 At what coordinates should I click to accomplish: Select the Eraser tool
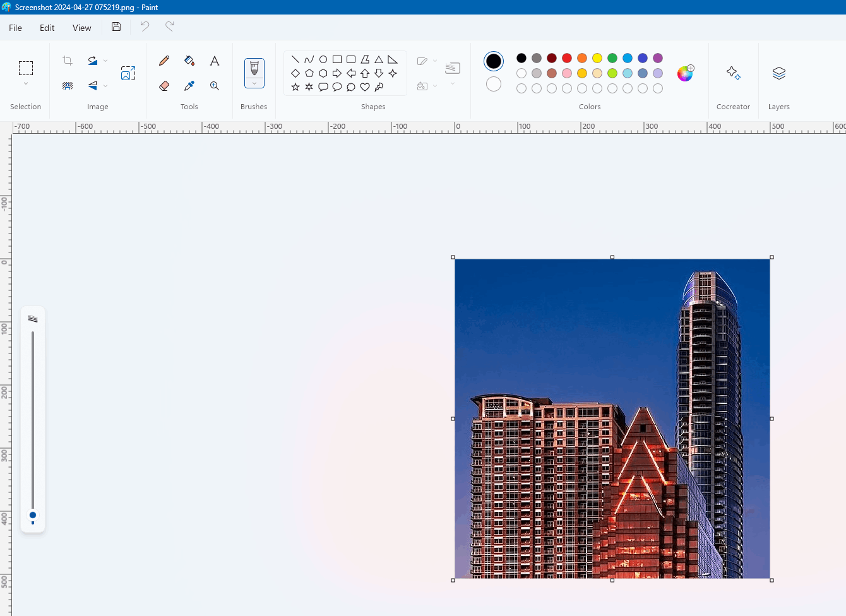164,85
